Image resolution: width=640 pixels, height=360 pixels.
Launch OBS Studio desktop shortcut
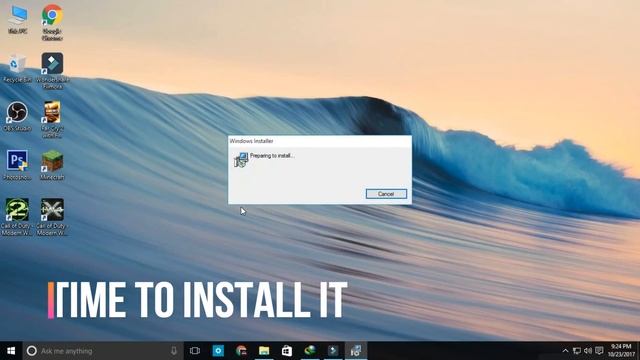click(17, 117)
